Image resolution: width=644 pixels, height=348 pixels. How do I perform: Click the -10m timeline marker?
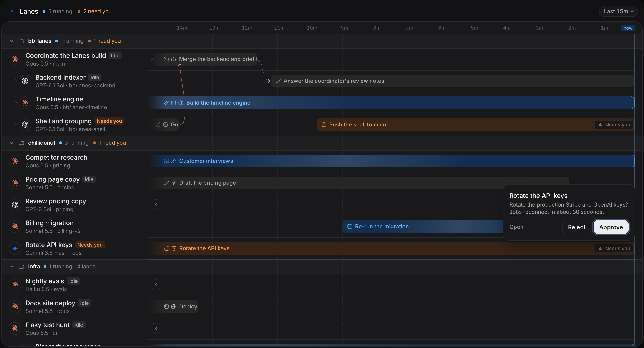click(x=310, y=28)
